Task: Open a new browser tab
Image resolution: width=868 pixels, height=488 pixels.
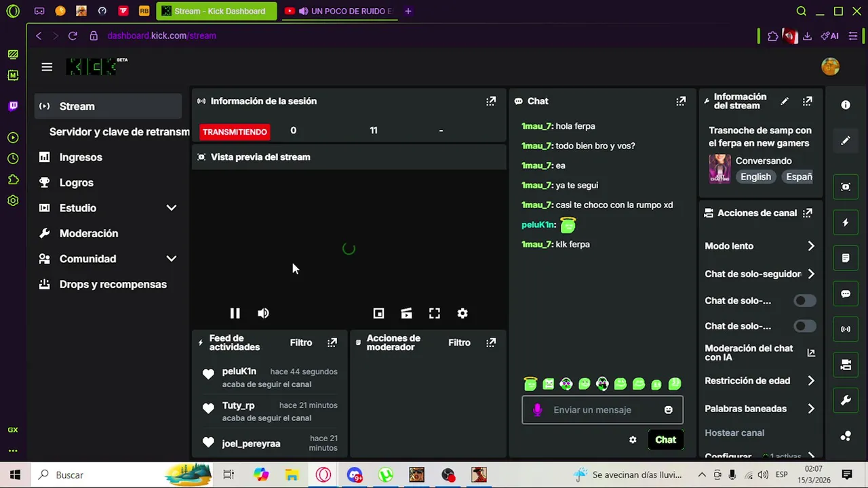Action: coord(408,11)
